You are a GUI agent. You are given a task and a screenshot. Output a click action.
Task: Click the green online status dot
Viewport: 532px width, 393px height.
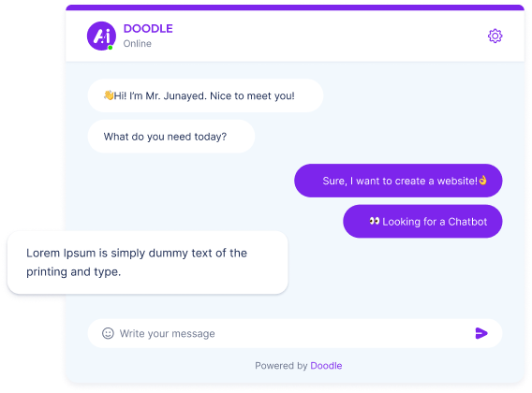[x=111, y=48]
